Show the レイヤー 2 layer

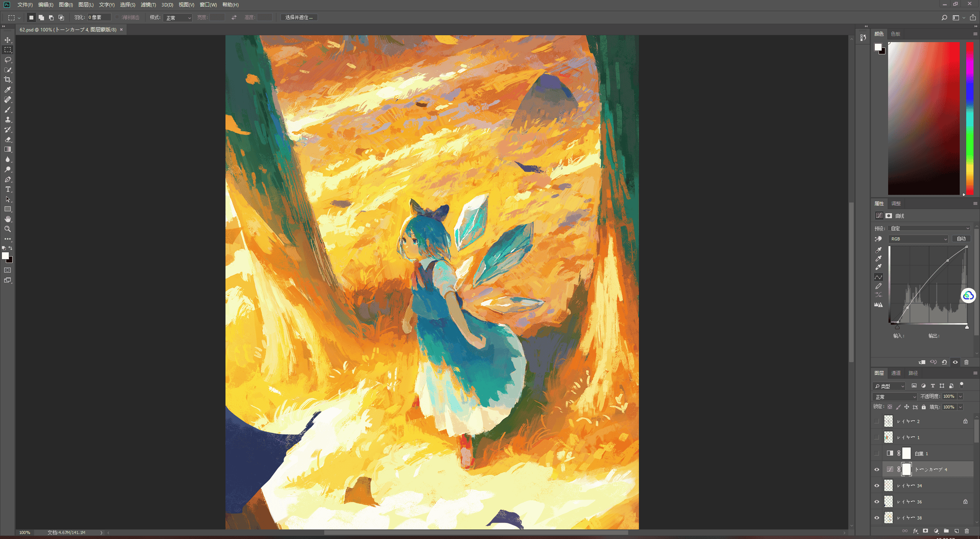(877, 421)
